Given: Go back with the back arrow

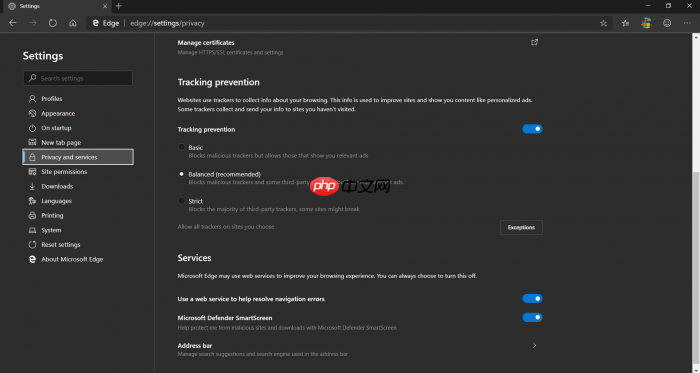Looking at the screenshot, I should click(12, 23).
